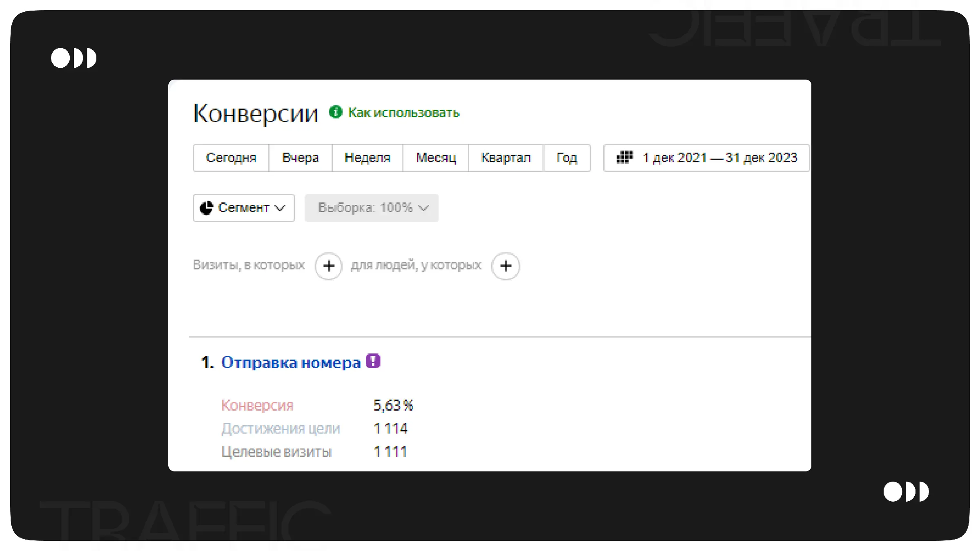
Task: Open the Отправка номера goal link
Action: [291, 362]
